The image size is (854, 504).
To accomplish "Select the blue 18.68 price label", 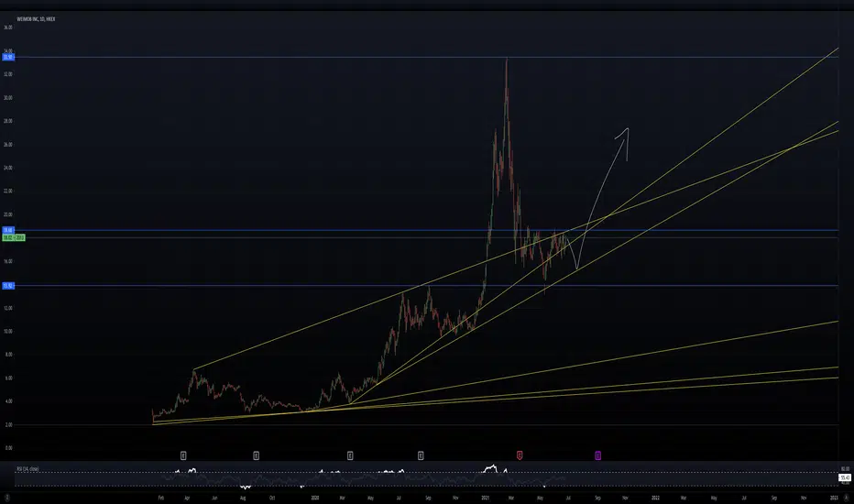I will 8,230.
